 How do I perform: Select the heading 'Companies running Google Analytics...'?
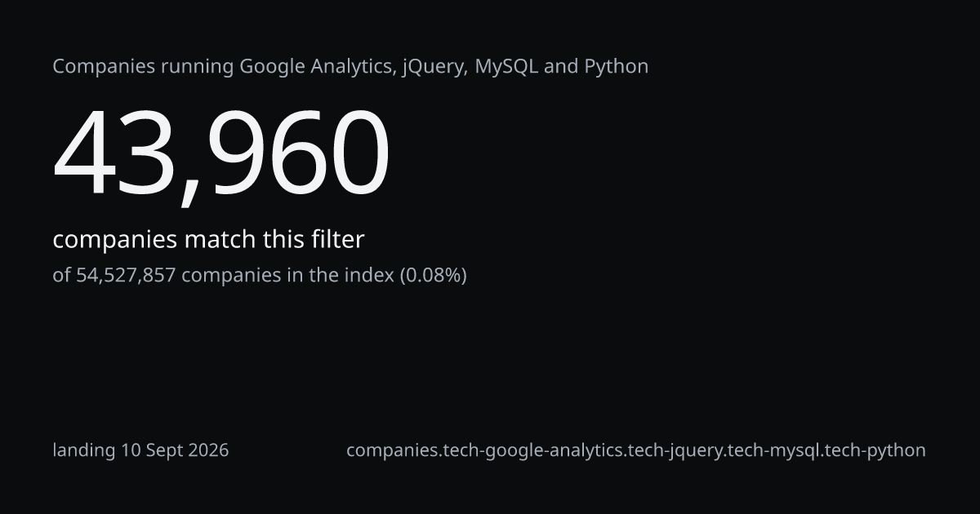pyautogui.click(x=350, y=67)
